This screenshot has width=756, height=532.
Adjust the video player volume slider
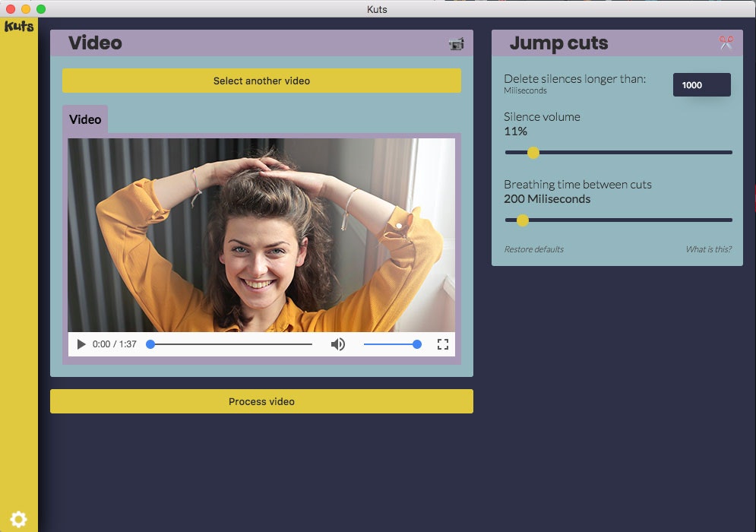(x=393, y=344)
